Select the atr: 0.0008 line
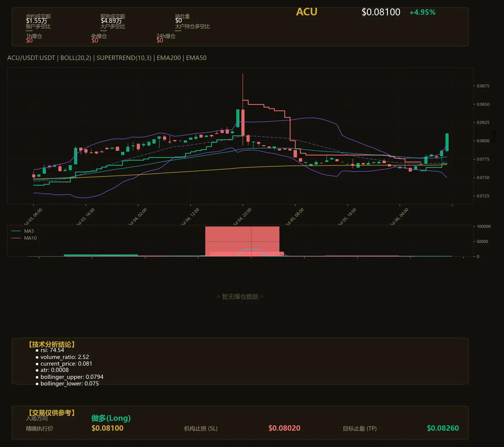Image resolution: width=504 pixels, height=447 pixels. click(52, 370)
